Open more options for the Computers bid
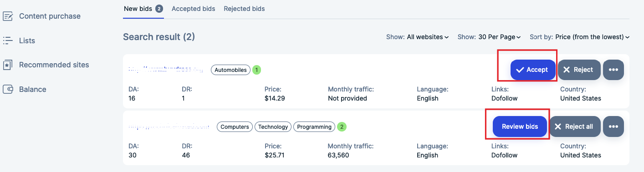644x172 pixels. (613, 126)
